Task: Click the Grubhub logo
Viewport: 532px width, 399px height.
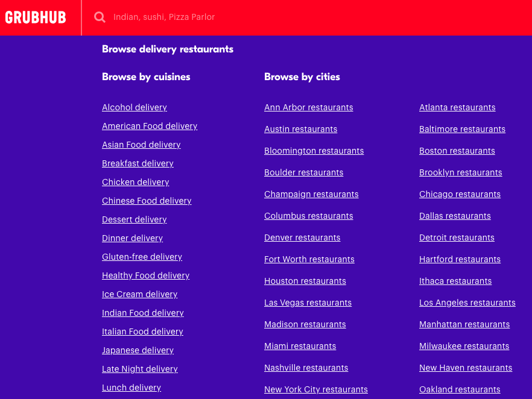Action: tap(36, 17)
